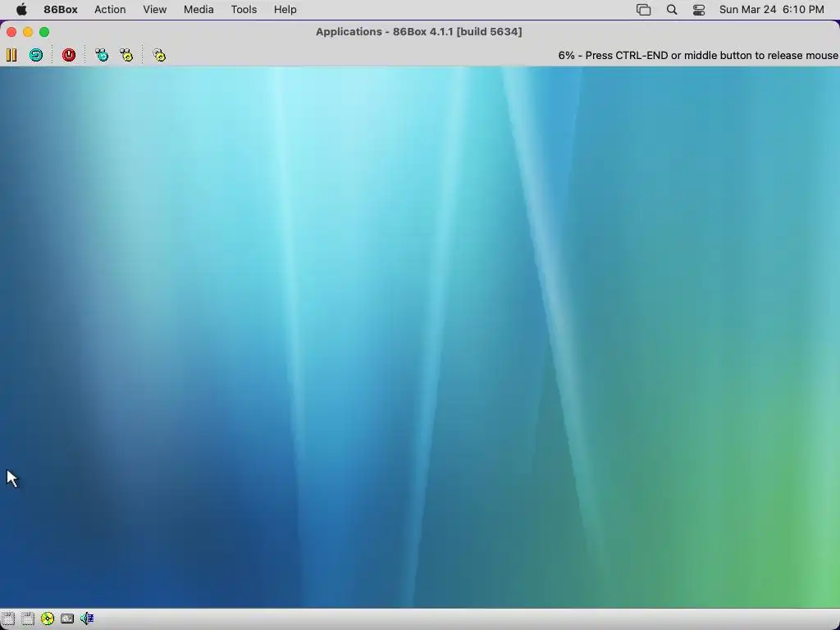This screenshot has height=630, width=840.
Task: Click the hard disk status icon
Action: (x=67, y=619)
